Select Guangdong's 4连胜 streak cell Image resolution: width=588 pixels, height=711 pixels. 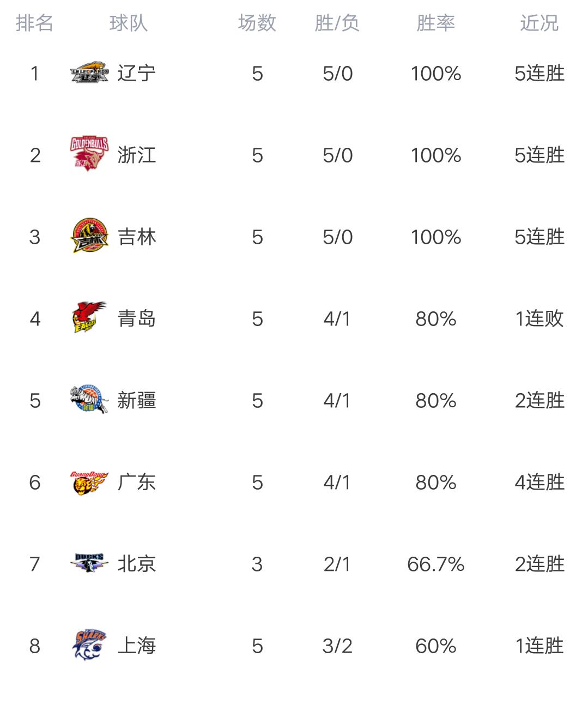[x=539, y=482]
